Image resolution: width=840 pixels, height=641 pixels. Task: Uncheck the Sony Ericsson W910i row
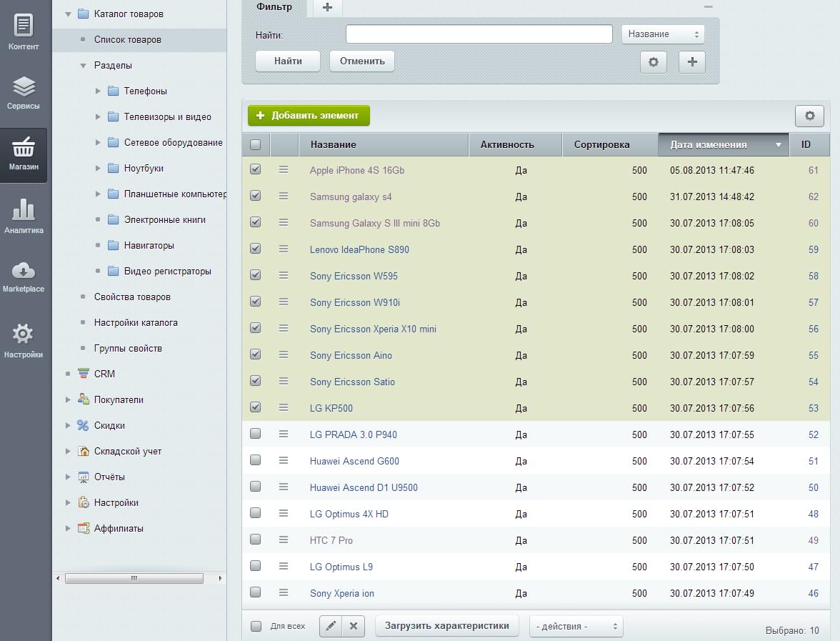pyautogui.click(x=256, y=302)
